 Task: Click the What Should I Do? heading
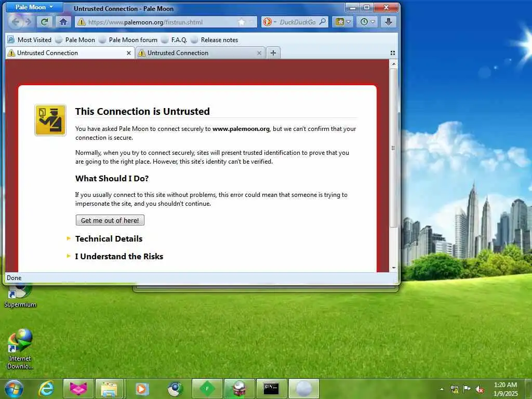112,179
